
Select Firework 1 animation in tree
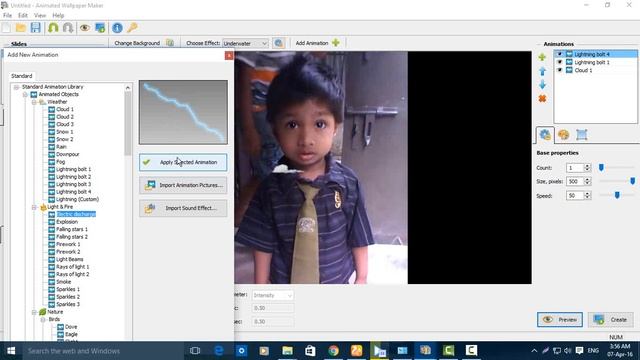[68, 244]
